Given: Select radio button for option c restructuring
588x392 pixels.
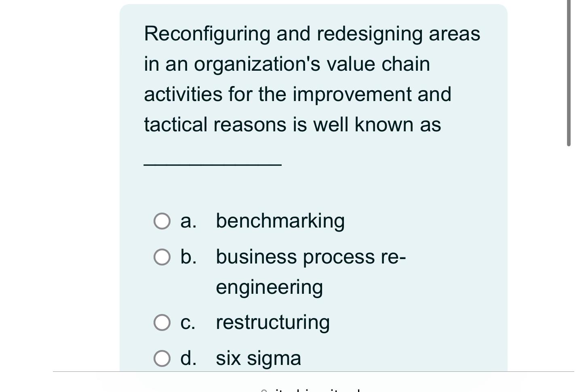Looking at the screenshot, I should (162, 322).
